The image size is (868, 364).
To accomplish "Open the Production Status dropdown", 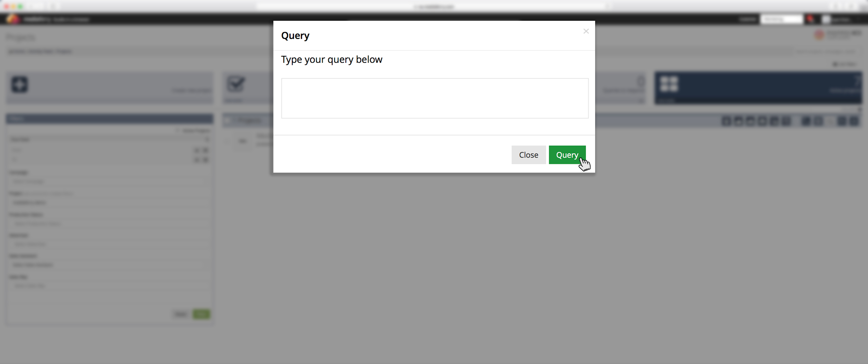I will coord(109,224).
